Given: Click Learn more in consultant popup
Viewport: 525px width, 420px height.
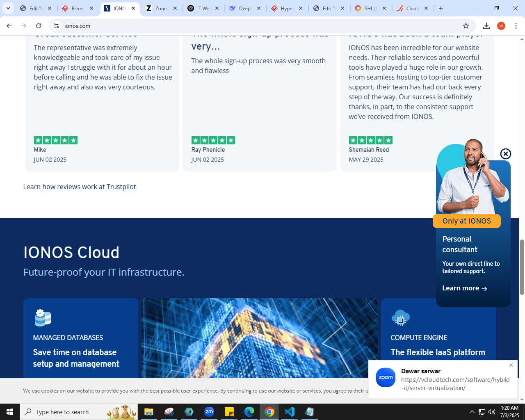Looking at the screenshot, I should point(465,288).
